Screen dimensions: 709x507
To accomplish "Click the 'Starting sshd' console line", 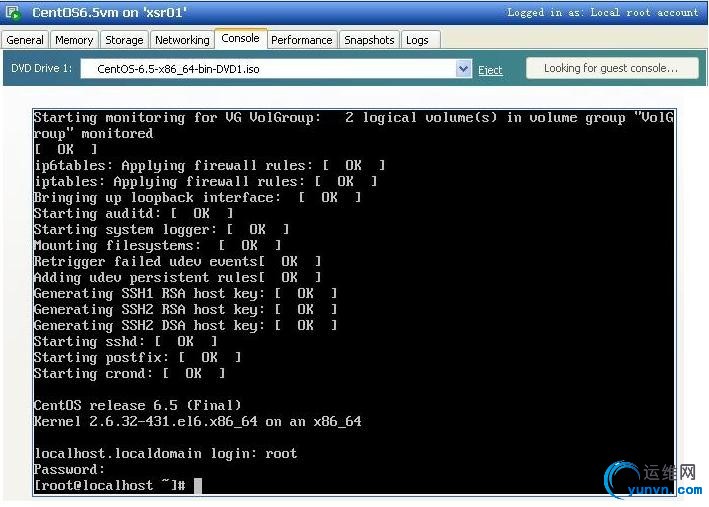I will 126,341.
